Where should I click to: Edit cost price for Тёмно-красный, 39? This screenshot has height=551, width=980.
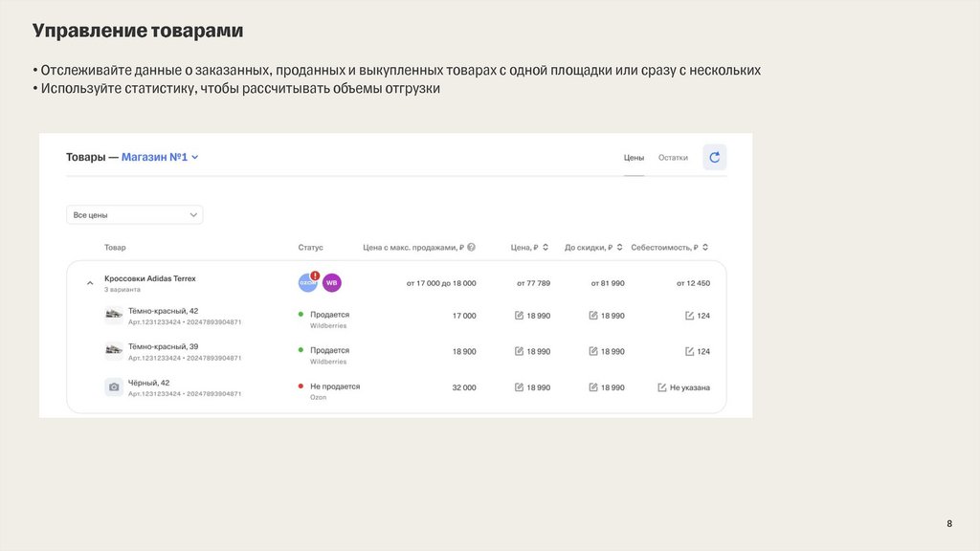coord(689,352)
